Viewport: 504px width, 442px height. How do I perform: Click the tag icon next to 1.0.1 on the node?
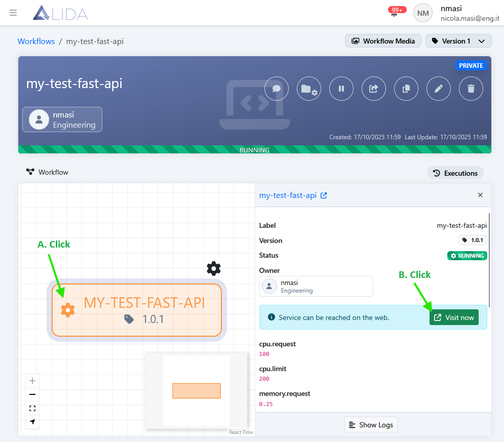(129, 319)
